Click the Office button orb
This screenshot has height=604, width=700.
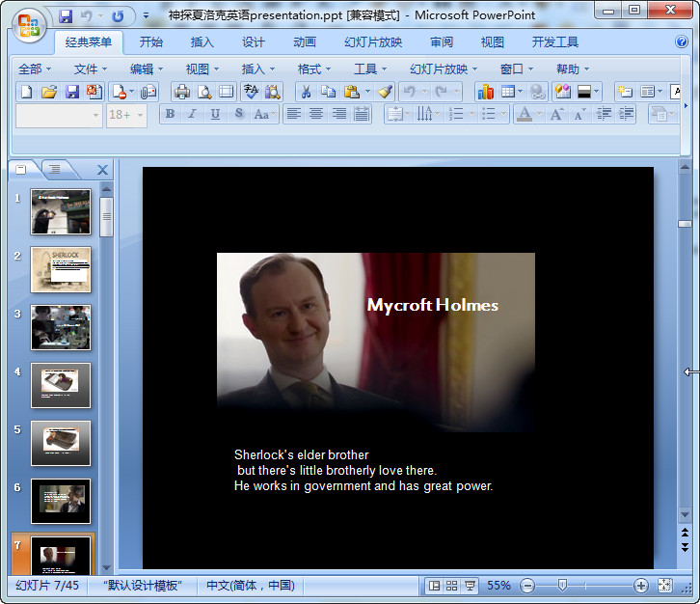[x=29, y=25]
